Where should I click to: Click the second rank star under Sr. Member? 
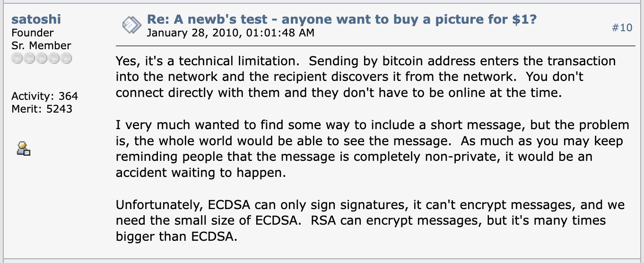(30, 59)
